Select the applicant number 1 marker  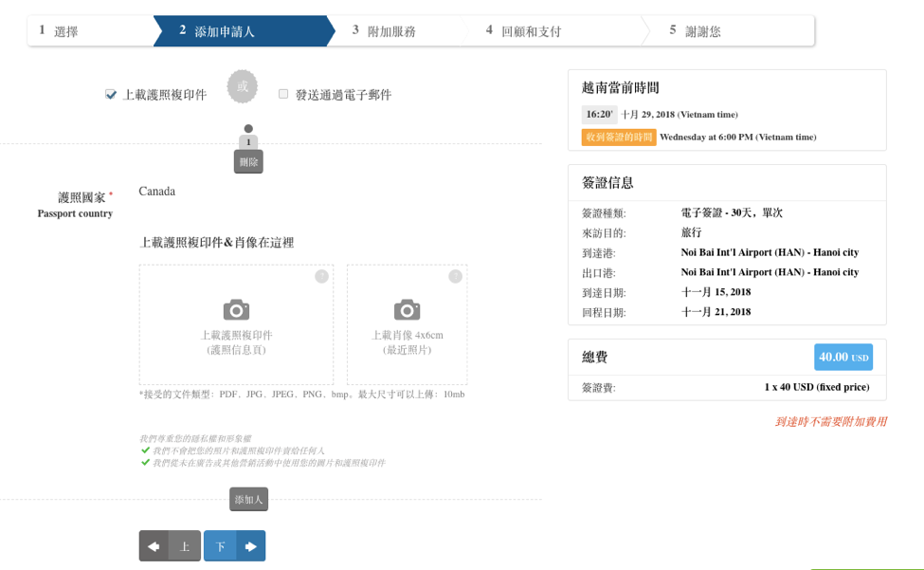248,142
